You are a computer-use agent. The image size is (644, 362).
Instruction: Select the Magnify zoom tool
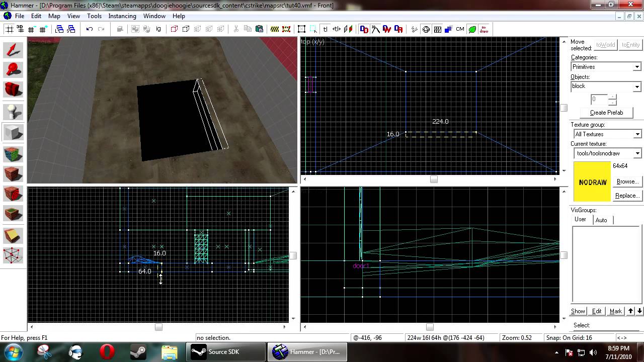point(13,70)
